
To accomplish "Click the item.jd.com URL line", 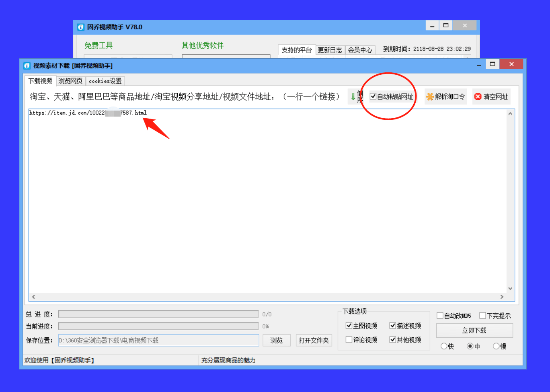I will click(x=88, y=113).
